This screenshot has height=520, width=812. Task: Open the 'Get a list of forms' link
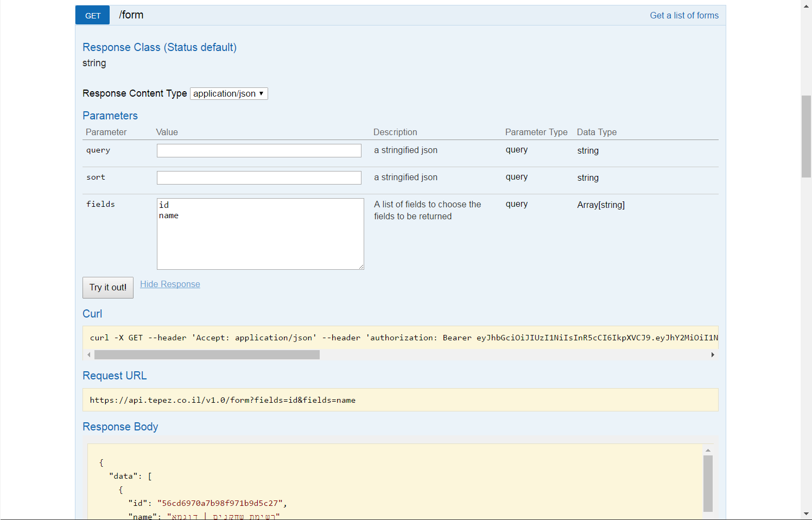[684, 15]
